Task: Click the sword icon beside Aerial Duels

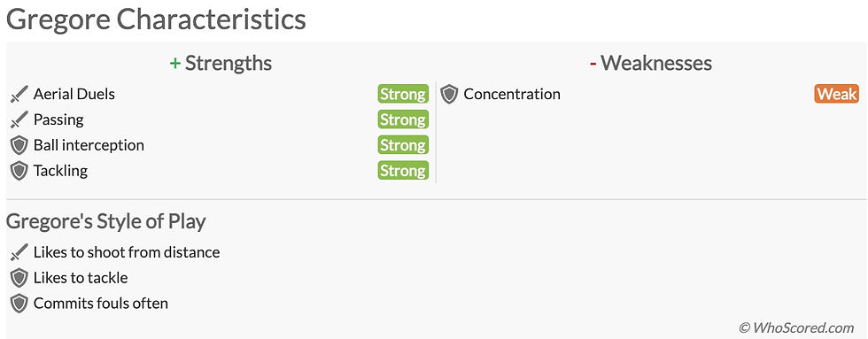Action: point(19,95)
